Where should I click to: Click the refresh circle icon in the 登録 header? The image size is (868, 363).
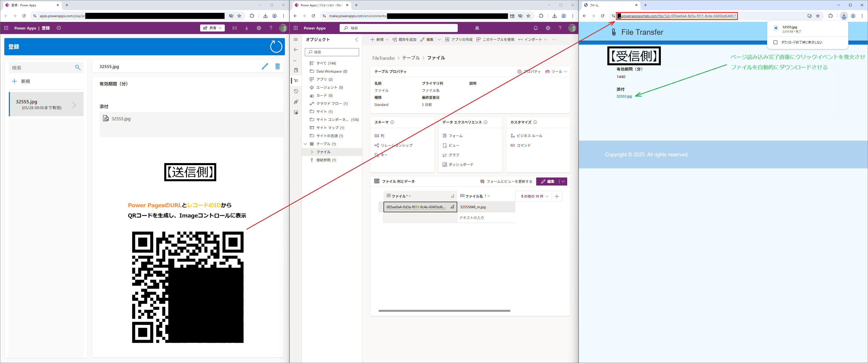pyautogui.click(x=276, y=46)
